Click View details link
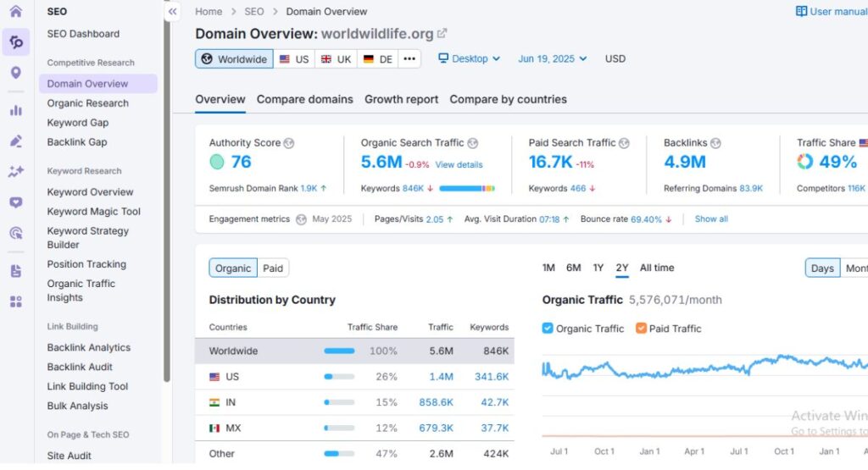The image size is (868, 470). click(459, 165)
